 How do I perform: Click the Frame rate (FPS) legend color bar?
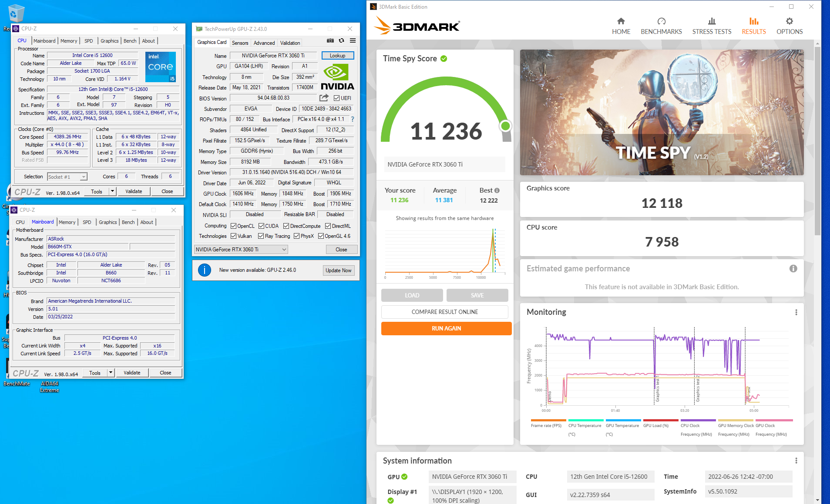click(x=548, y=420)
